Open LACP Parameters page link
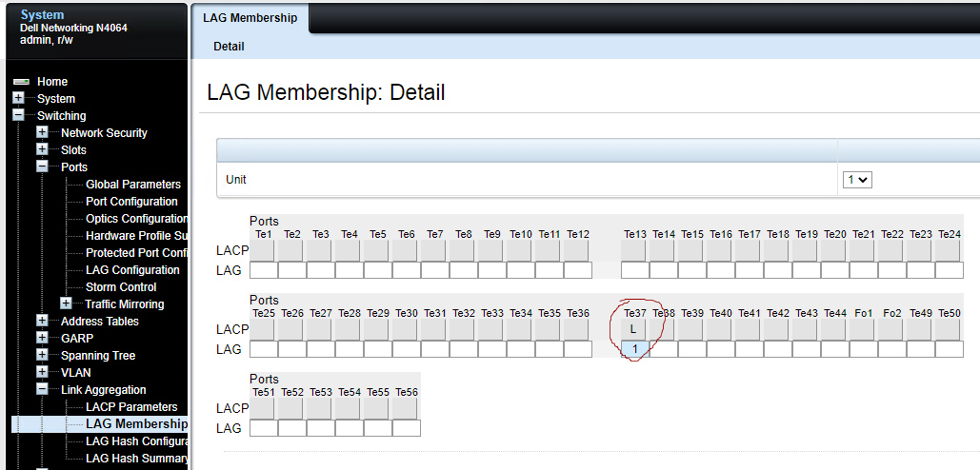Screen dimensions: 980x470 (x=131, y=407)
